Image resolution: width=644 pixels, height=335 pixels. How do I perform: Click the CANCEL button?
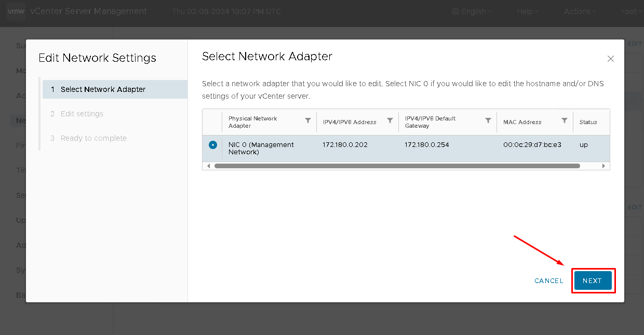tap(549, 281)
